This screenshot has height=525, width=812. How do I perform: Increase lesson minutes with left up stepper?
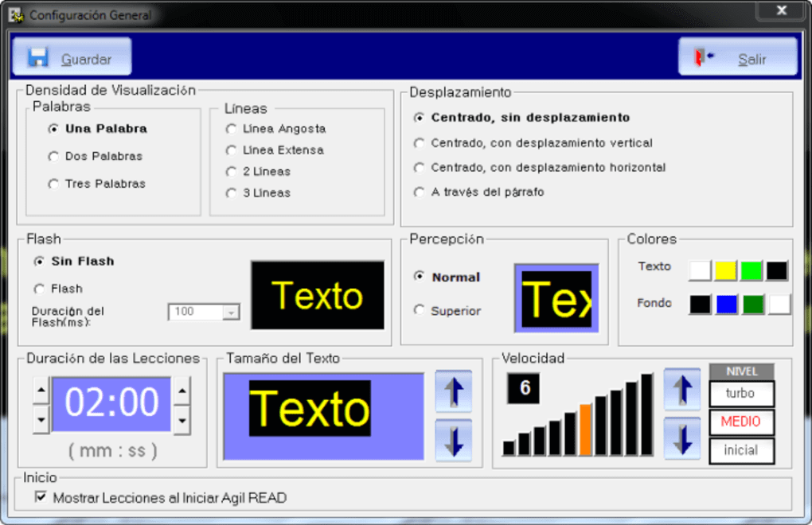click(41, 391)
